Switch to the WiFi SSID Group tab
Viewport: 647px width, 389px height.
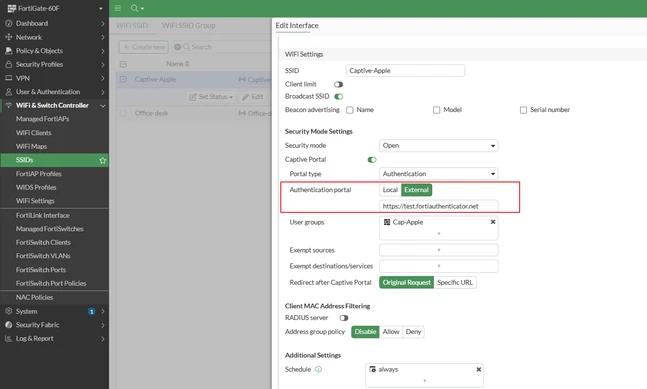(x=189, y=25)
